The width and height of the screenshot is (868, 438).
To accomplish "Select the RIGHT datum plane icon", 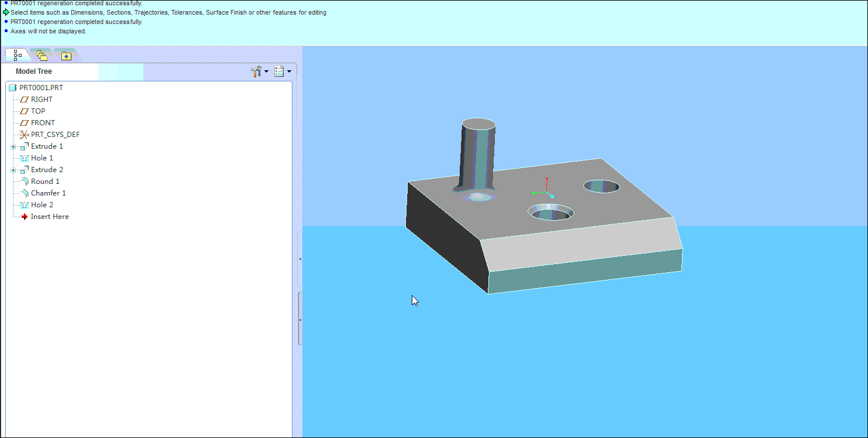I will pyautogui.click(x=24, y=100).
